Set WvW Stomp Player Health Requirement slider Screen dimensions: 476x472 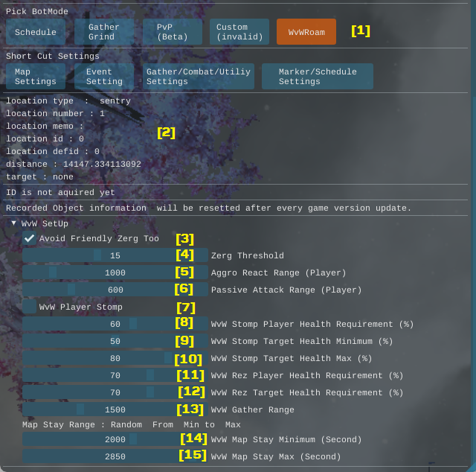[115, 324]
